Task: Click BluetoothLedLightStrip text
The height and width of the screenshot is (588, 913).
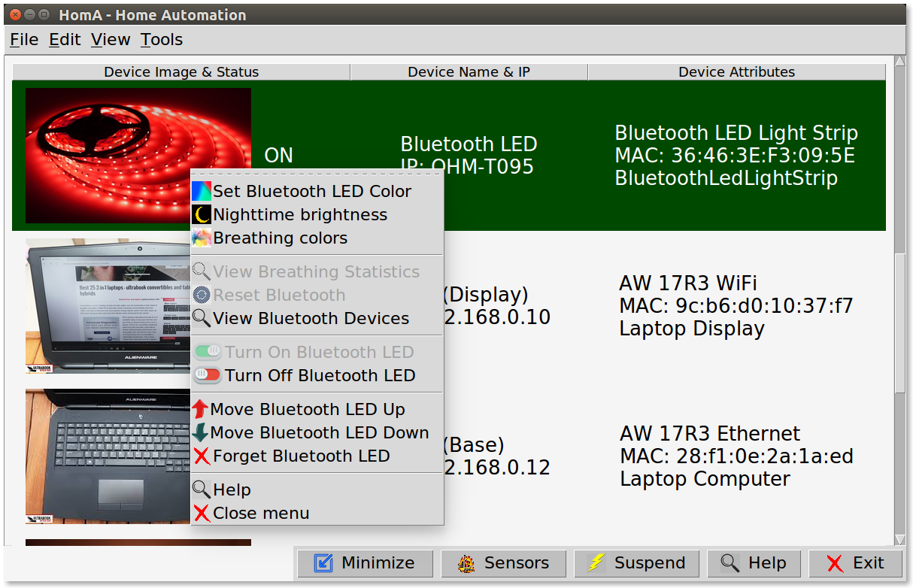Action: point(726,178)
